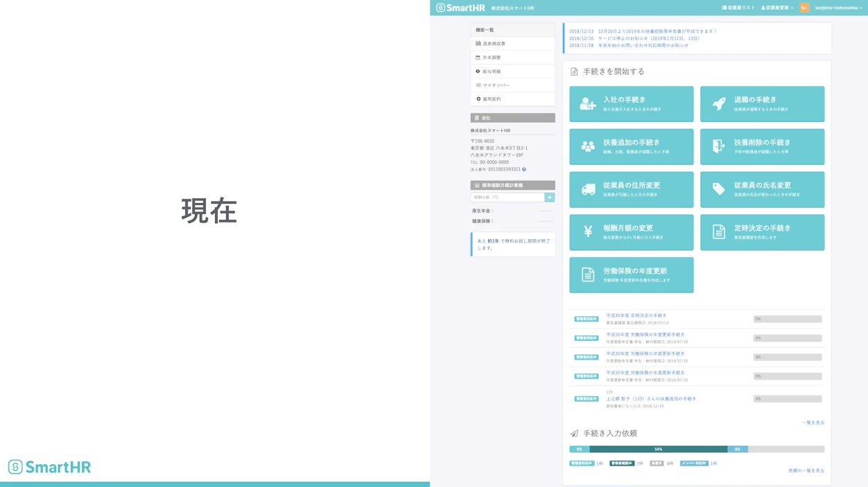This screenshot has height=487, width=868.
Task: Expand the soejima+tomosoesu account menu
Action: (839, 8)
